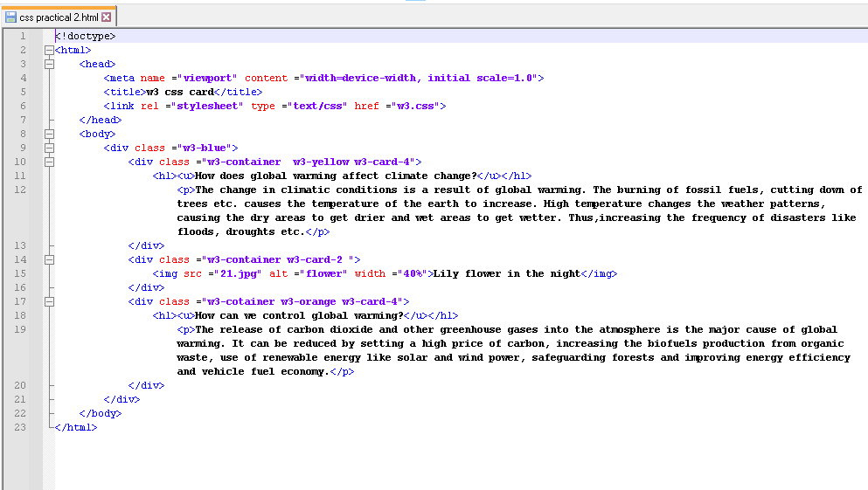Click line number 23 in the margin
This screenshot has width=868, height=490.
tap(21, 427)
